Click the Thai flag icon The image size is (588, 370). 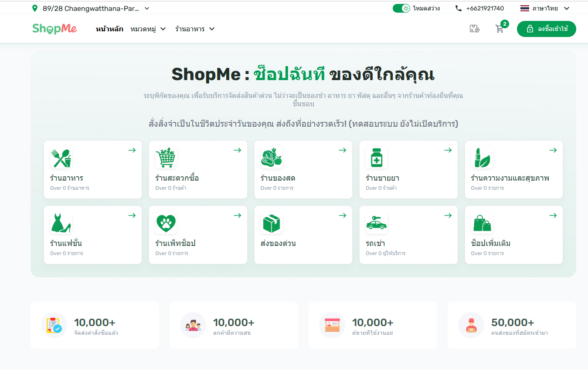tap(525, 8)
